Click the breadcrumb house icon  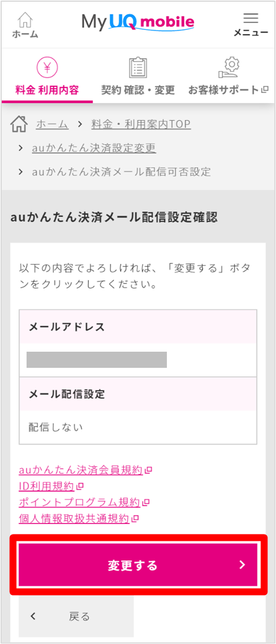point(19,123)
